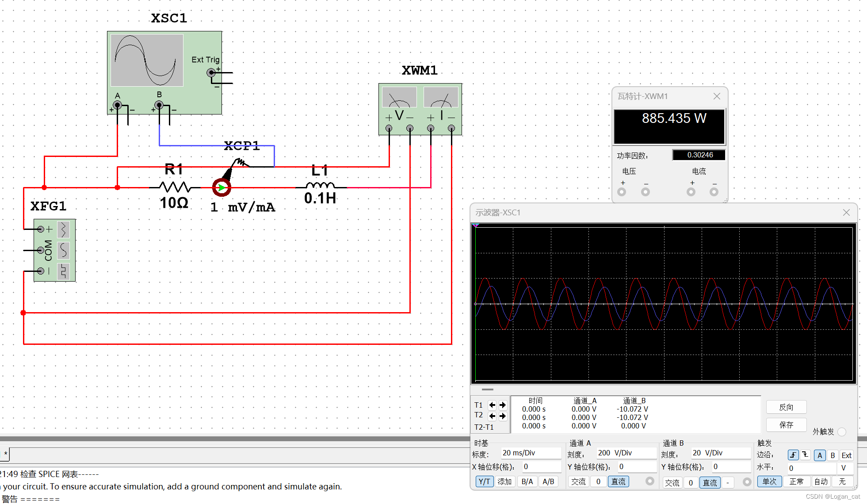Select the XFG1 function generator component
Screen dimensions: 867x504
pos(54,250)
